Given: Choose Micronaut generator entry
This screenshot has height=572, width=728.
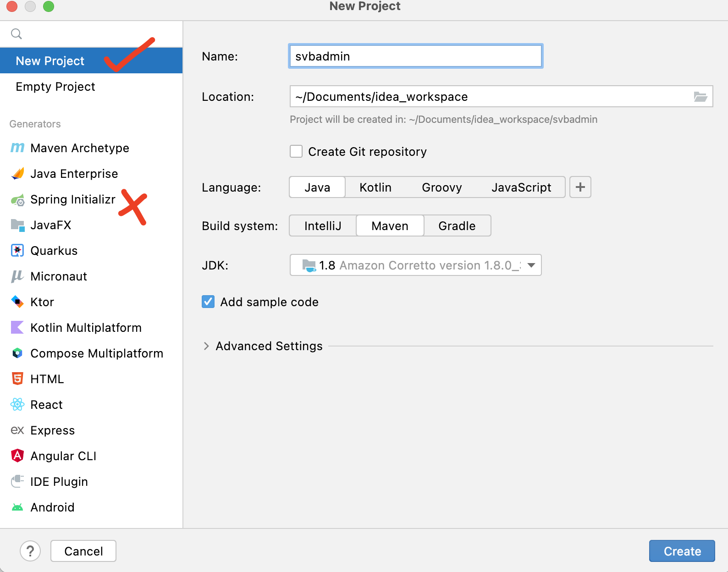Looking at the screenshot, I should pos(91,276).
